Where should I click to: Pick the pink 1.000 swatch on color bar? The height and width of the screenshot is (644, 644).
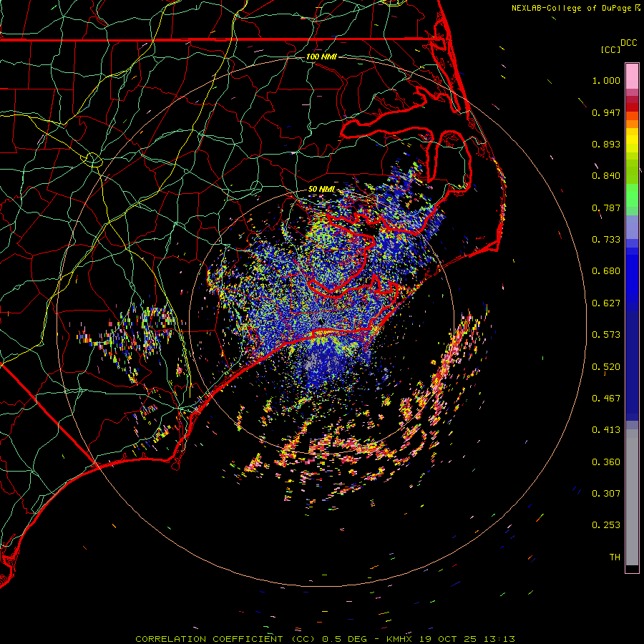(x=632, y=77)
